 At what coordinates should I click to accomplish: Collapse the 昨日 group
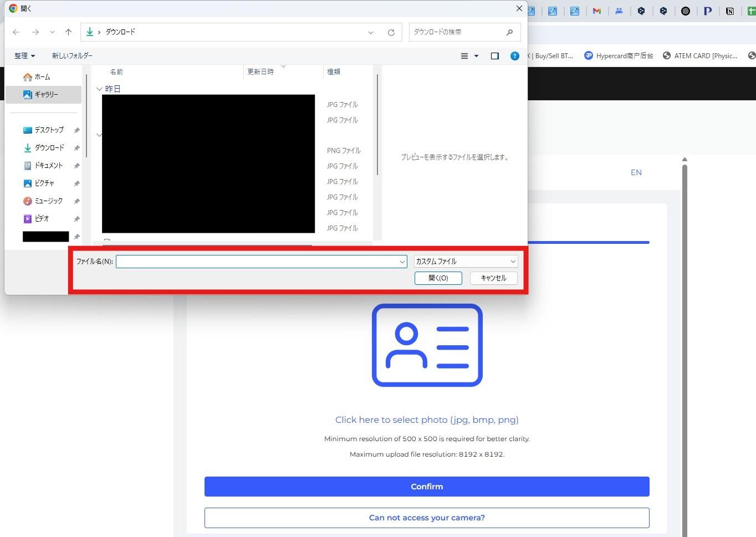click(99, 89)
